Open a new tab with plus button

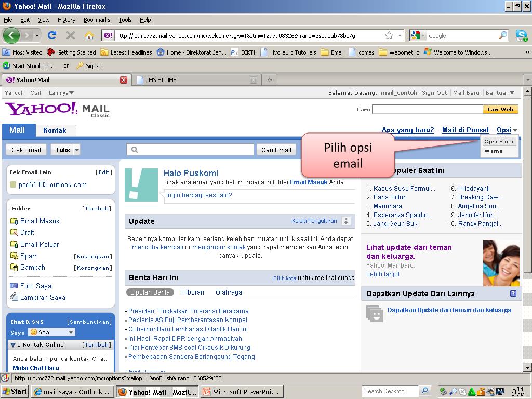click(x=270, y=80)
